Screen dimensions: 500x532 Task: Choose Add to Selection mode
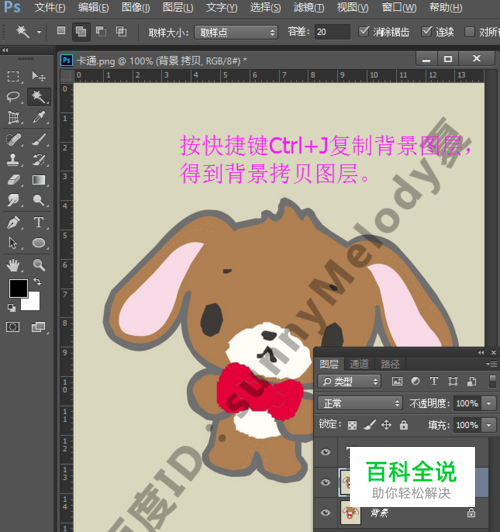pyautogui.click(x=81, y=32)
